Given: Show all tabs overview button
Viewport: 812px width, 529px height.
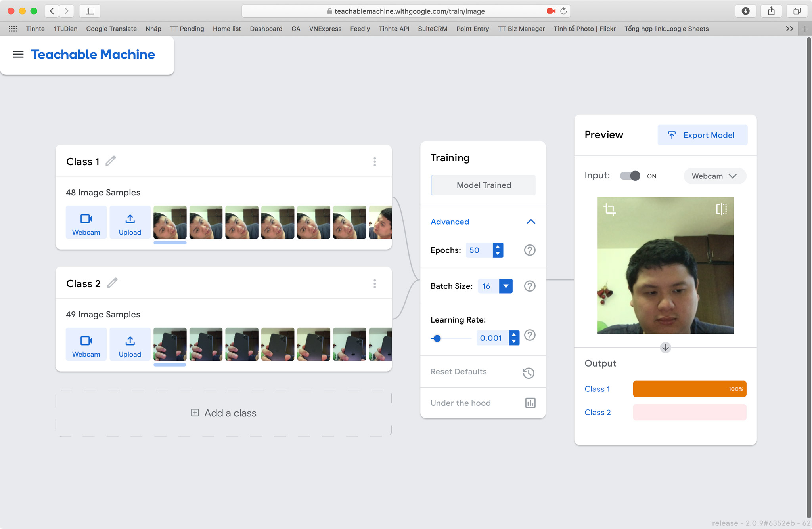Looking at the screenshot, I should pos(797,11).
